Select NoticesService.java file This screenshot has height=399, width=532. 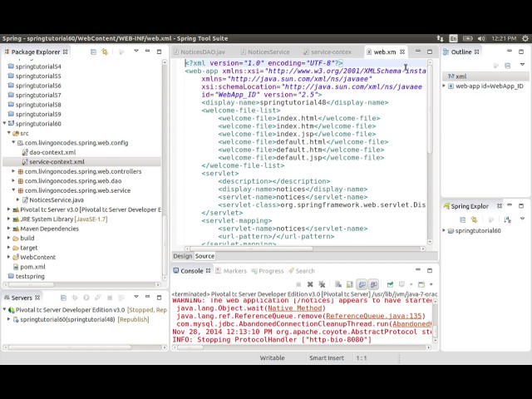pos(57,199)
